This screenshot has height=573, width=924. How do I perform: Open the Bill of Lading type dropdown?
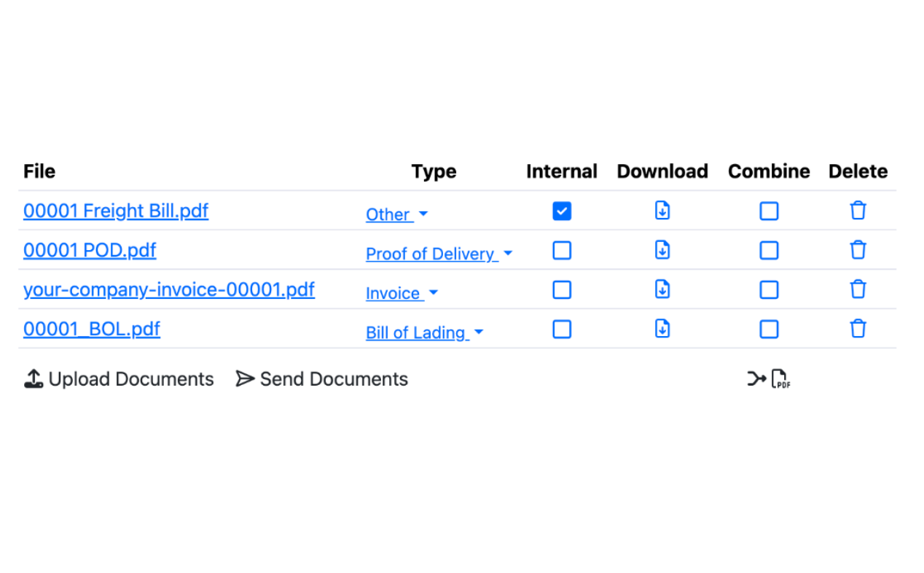tap(424, 332)
